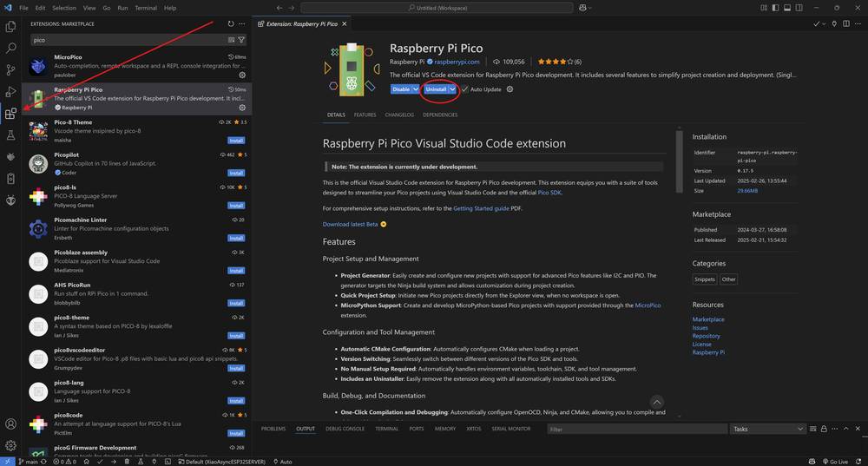
Task: Switch to the Features tab
Action: (365, 115)
